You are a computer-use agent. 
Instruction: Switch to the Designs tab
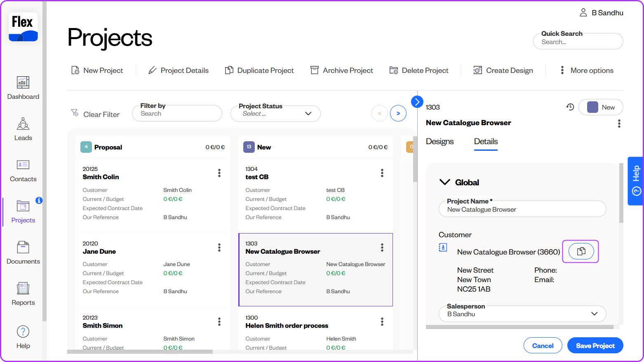coord(440,141)
